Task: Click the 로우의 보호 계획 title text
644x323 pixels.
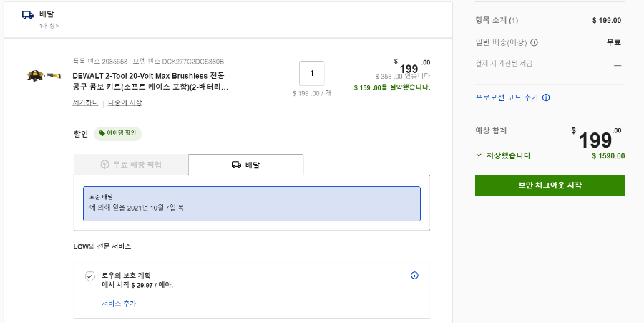Action: point(126,275)
